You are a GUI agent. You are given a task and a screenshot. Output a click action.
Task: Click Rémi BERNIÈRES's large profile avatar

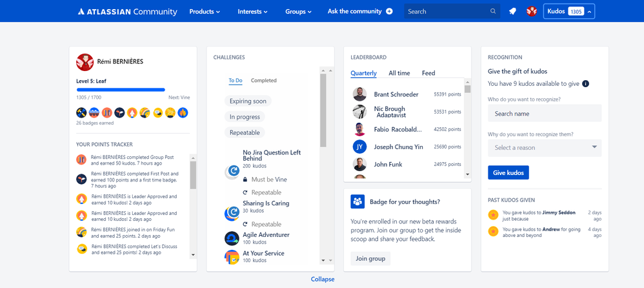click(x=85, y=62)
